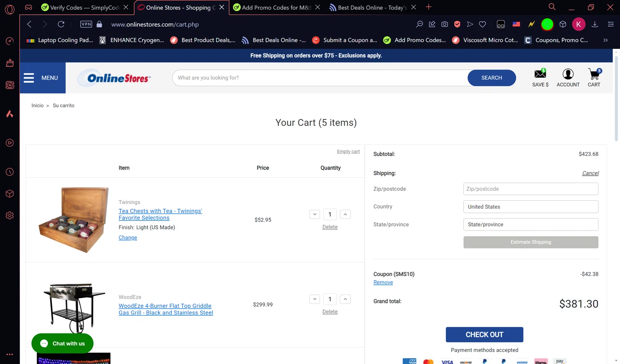Click the Zip/postcode input field
The height and width of the screenshot is (364, 620).
[531, 189]
